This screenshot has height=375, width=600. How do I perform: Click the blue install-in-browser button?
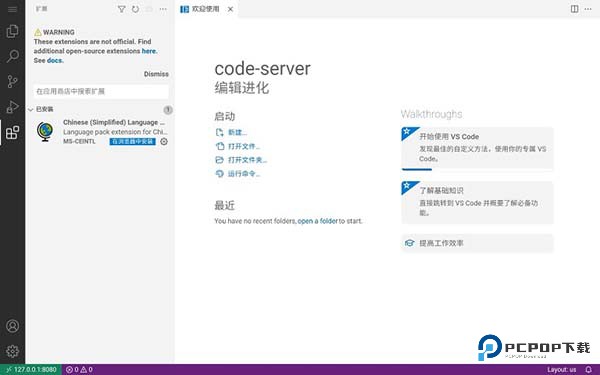(x=132, y=142)
